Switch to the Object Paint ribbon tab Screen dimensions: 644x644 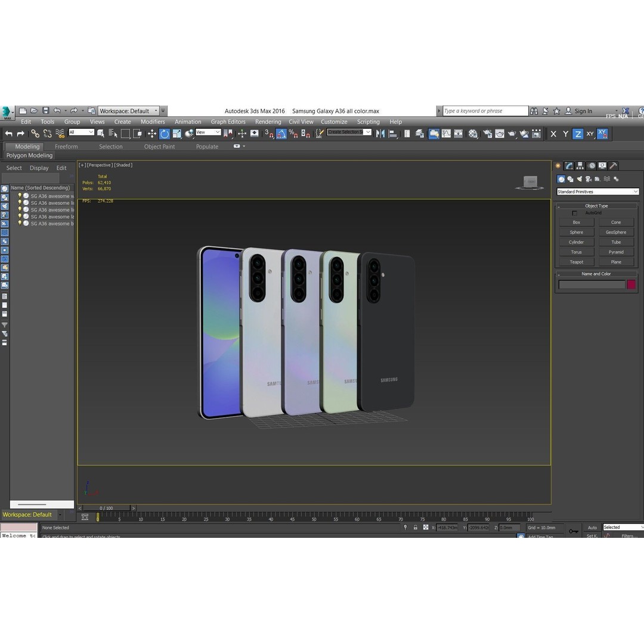click(159, 147)
